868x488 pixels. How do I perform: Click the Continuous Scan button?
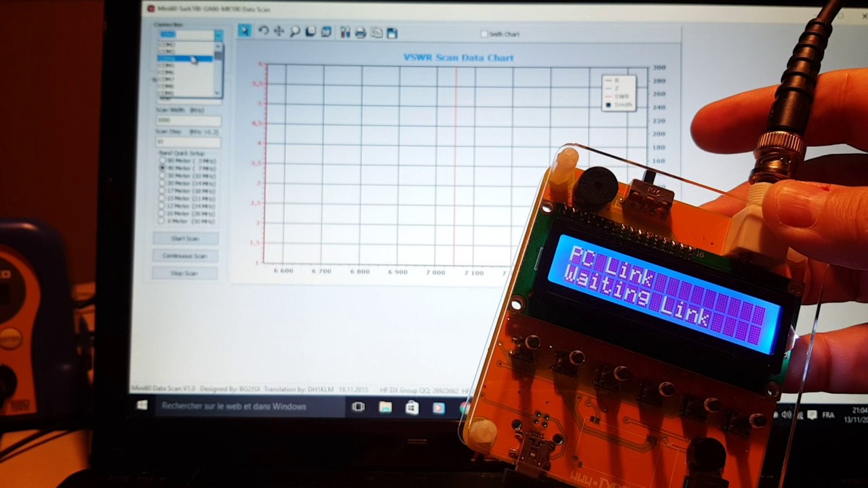(x=185, y=256)
